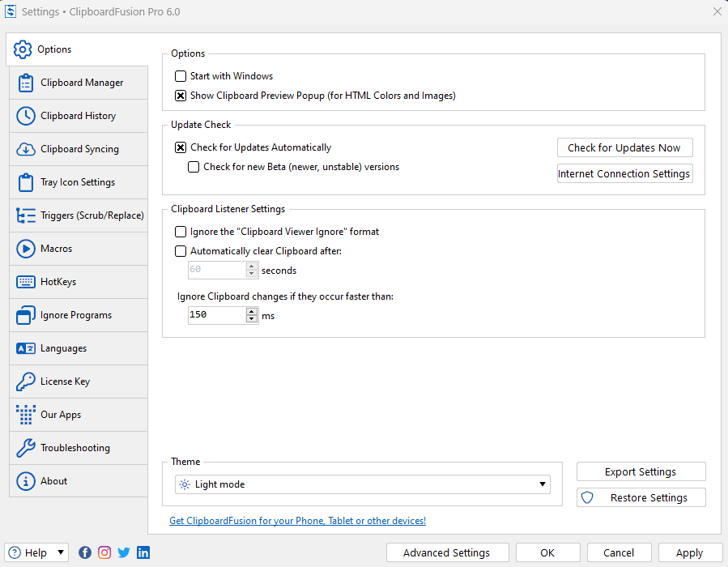The width and height of the screenshot is (728, 567).
Task: Click the Options gear icon
Action: 23,49
